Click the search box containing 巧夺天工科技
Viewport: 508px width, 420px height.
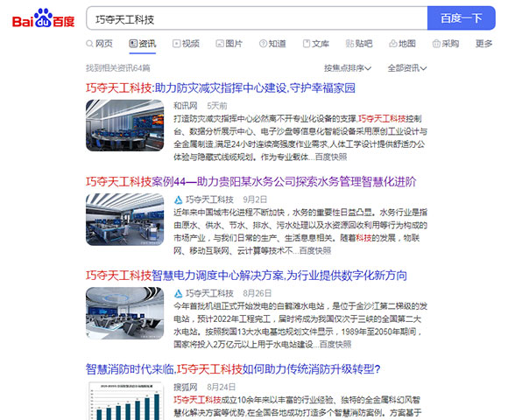257,18
